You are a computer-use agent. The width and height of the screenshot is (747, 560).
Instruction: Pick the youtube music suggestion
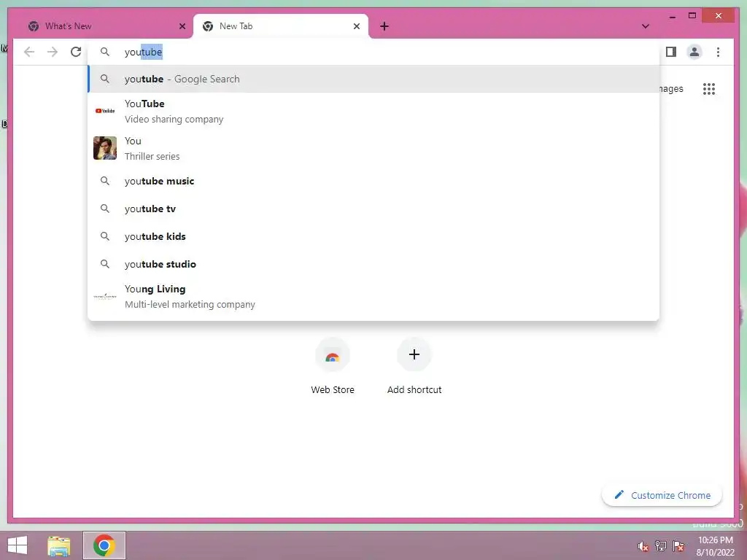[373, 181]
